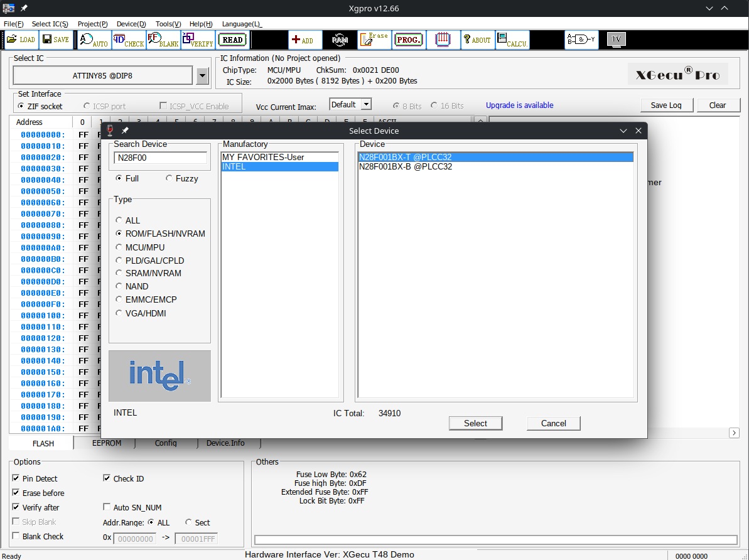This screenshot has height=560, width=749.
Task: Click the log panel right scroll arrow
Action: (734, 433)
